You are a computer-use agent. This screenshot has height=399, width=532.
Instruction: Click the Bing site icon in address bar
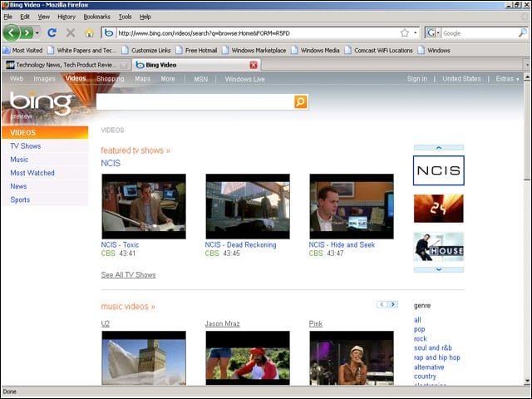(x=109, y=33)
